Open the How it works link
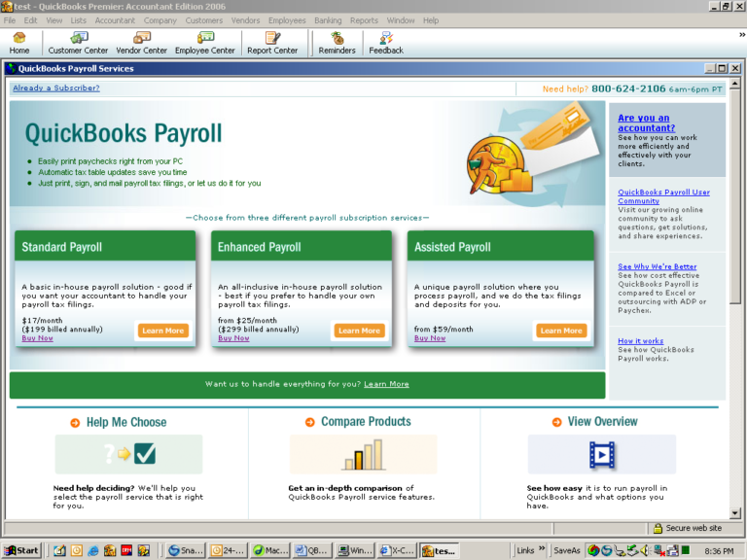Viewport: 747px width, 560px height. [x=640, y=341]
